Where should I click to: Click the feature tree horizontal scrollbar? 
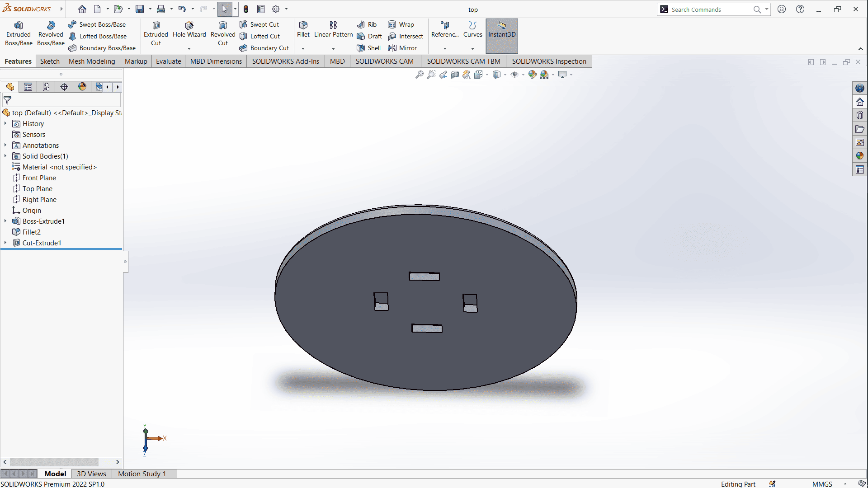point(54,462)
